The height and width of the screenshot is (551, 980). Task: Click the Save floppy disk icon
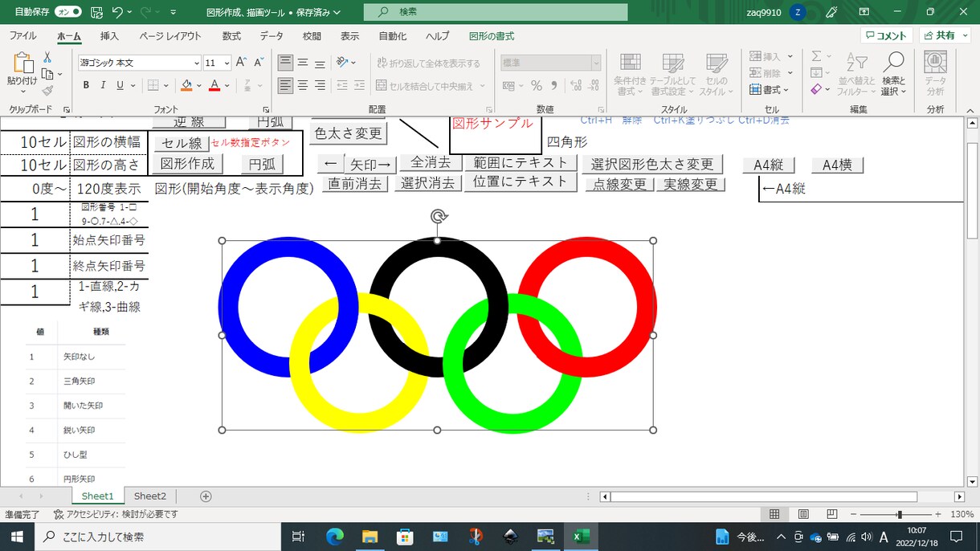pos(96,12)
